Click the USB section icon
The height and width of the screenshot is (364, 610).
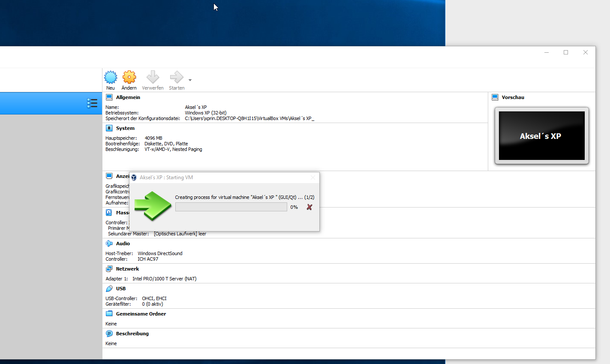coord(109,289)
